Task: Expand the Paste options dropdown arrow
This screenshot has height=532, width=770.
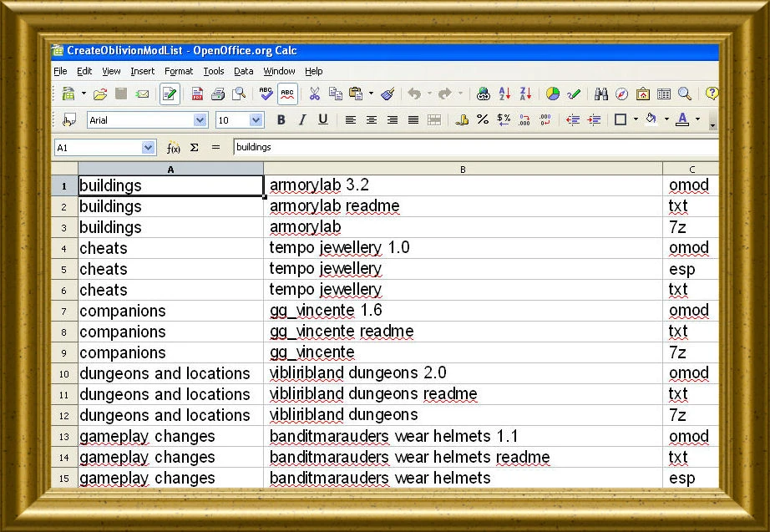Action: pos(371,94)
